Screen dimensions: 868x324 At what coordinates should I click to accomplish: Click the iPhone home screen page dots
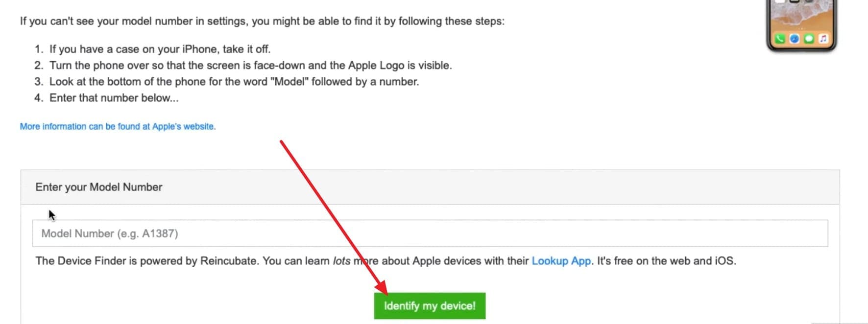[801, 29]
